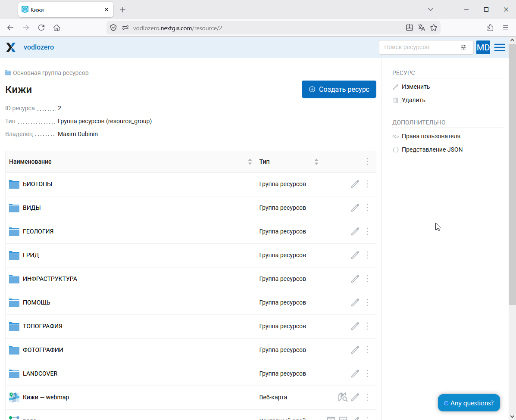This screenshot has height=420, width=516.
Task: Edit the БИОТОПЫ group with pencil icon
Action: pyautogui.click(x=355, y=184)
